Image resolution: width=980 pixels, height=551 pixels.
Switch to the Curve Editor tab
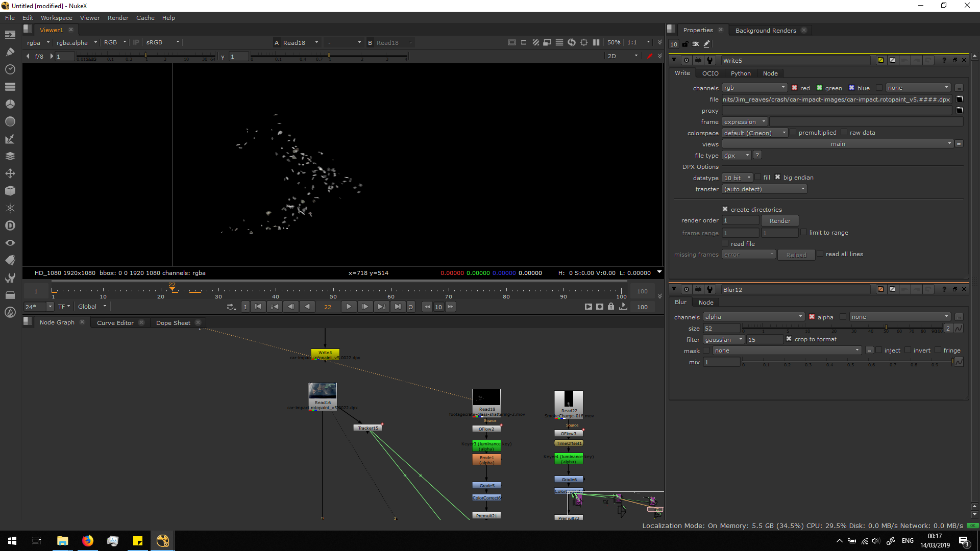(115, 323)
